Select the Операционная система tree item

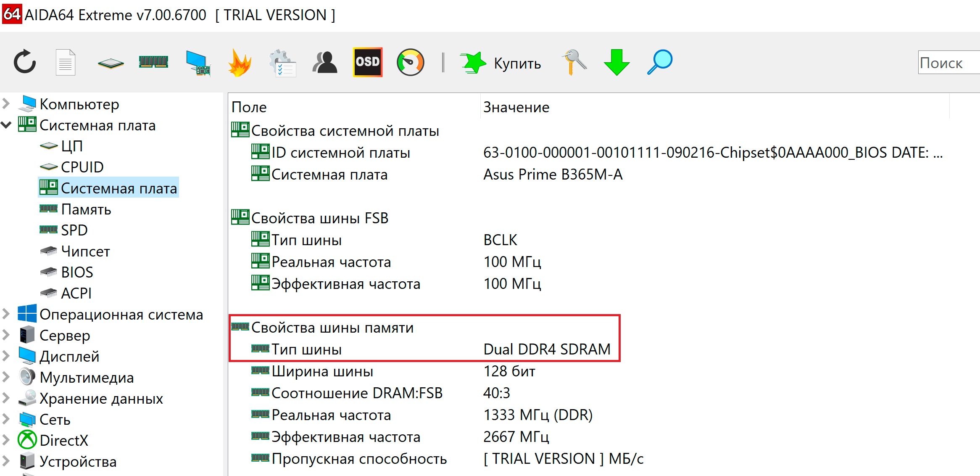coord(111,314)
